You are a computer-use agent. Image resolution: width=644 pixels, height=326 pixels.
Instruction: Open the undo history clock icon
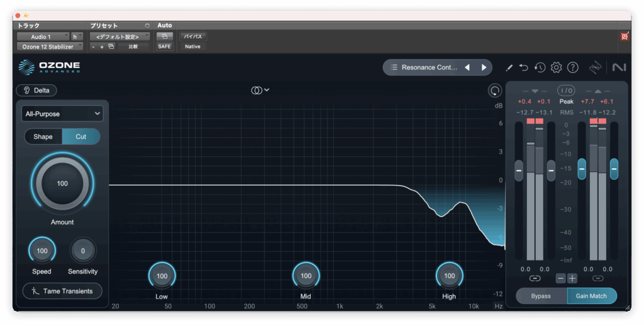pyautogui.click(x=540, y=67)
